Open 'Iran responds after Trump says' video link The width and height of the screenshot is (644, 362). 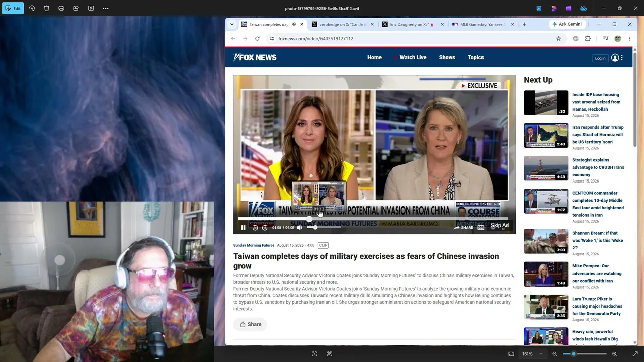click(598, 135)
